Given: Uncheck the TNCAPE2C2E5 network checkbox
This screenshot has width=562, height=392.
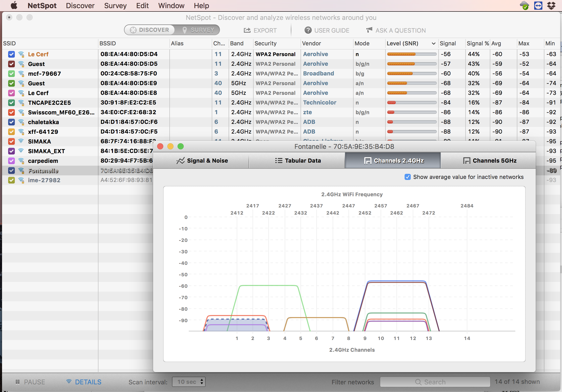Looking at the screenshot, I should [11, 103].
